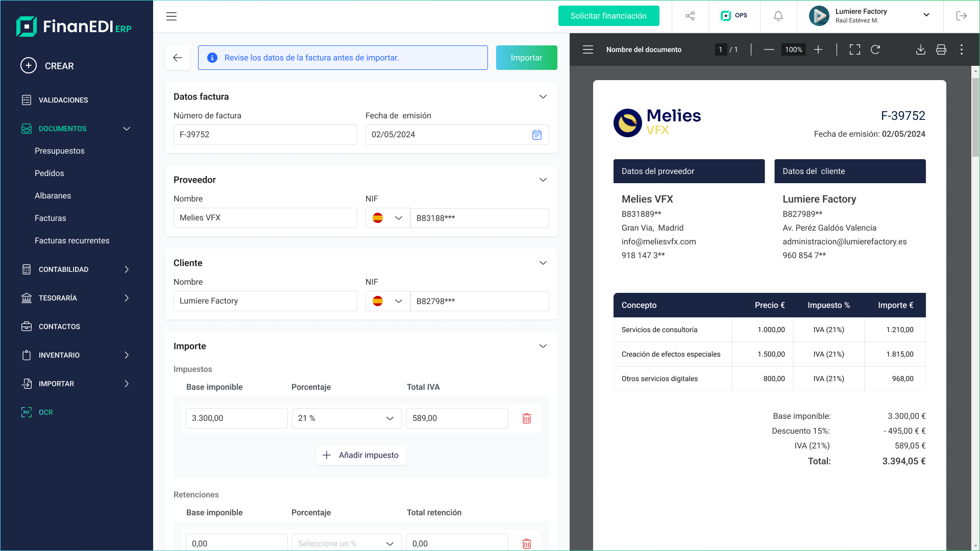
Task: Click the info icon in the notice banner
Action: (x=212, y=58)
